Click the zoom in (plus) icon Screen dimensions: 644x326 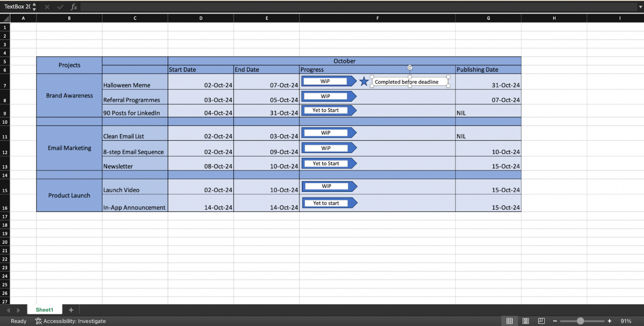pyautogui.click(x=610, y=321)
